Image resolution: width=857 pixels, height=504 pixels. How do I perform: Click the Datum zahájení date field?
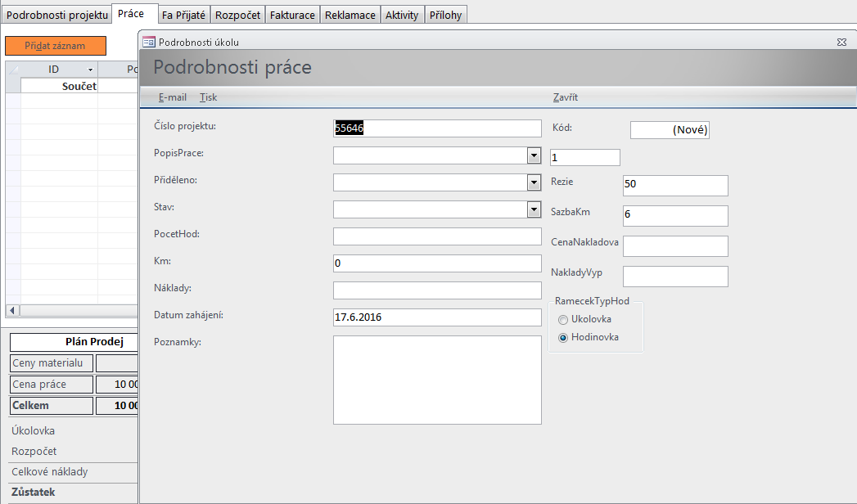pos(437,317)
